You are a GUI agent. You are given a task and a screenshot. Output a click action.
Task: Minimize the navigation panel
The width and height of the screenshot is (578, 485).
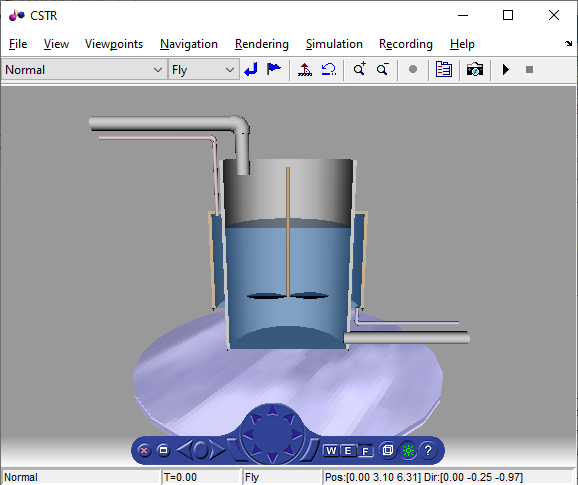click(x=163, y=450)
